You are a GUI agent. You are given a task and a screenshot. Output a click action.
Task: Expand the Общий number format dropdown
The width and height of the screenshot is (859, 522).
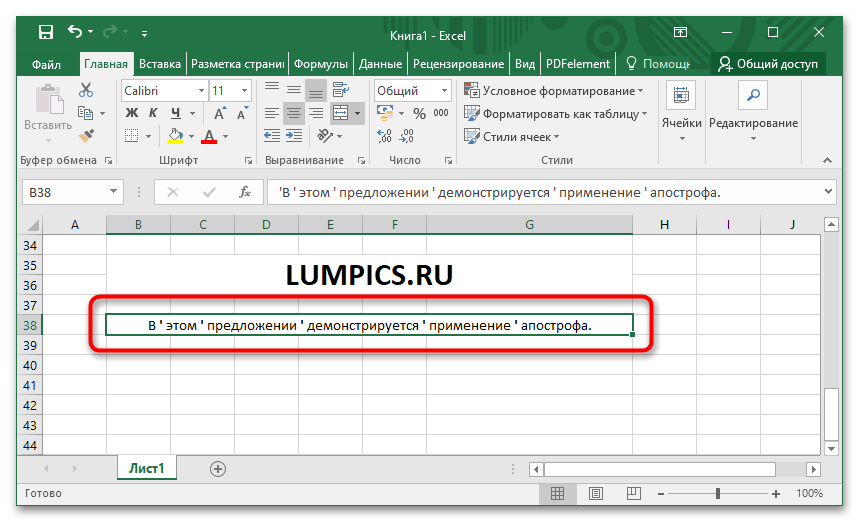(x=444, y=90)
